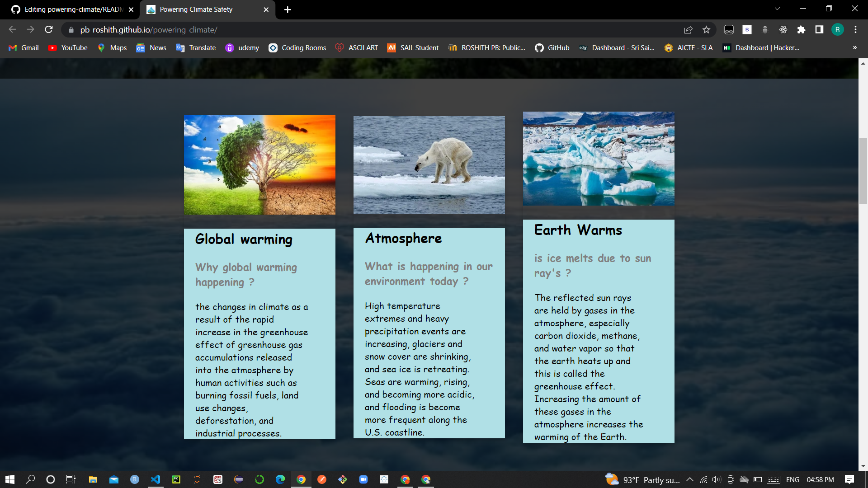868x488 pixels.
Task: Open the Translate bookmark
Action: point(195,47)
